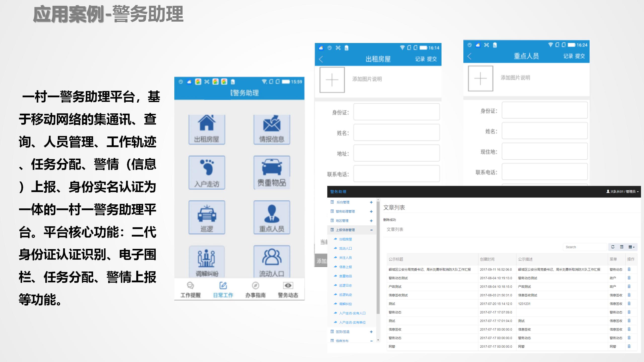Expand the 后台管理 sidebar section
This screenshot has height=362, width=644.
(371, 202)
